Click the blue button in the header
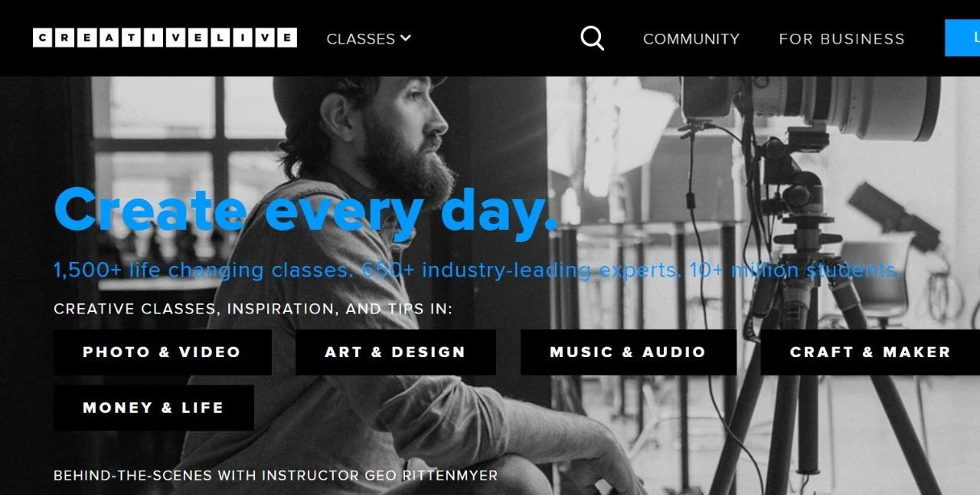This screenshot has height=495, width=980. point(962,38)
